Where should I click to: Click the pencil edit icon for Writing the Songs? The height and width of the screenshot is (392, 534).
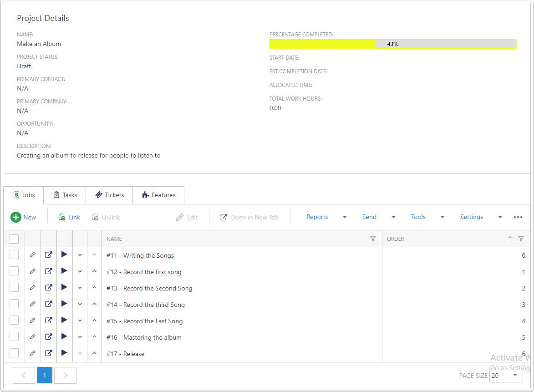[32, 255]
